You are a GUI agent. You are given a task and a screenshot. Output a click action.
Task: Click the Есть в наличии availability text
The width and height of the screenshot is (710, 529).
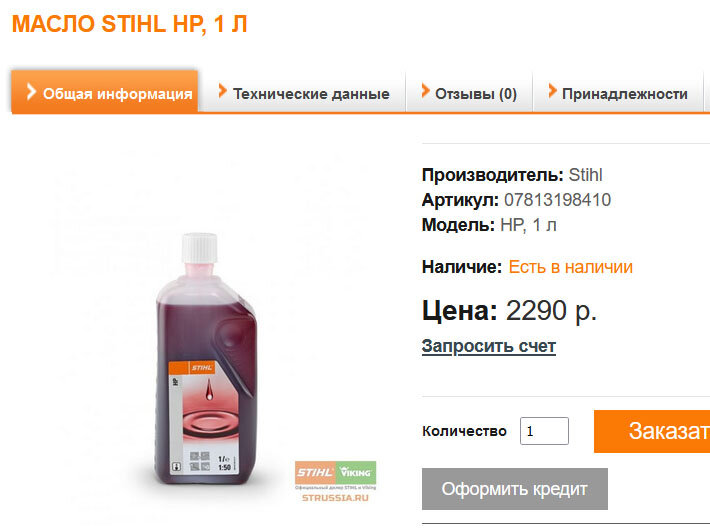pos(571,267)
